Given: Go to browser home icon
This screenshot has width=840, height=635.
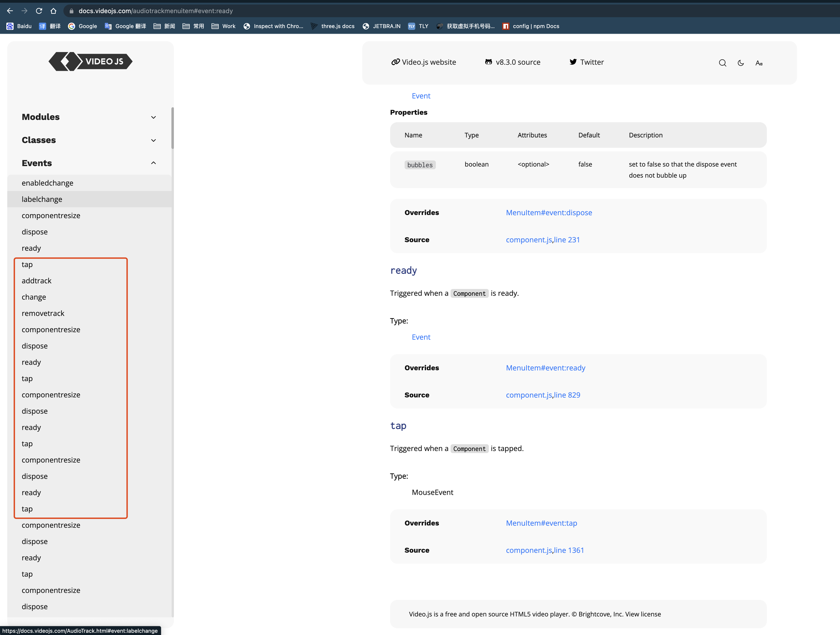Looking at the screenshot, I should point(53,11).
